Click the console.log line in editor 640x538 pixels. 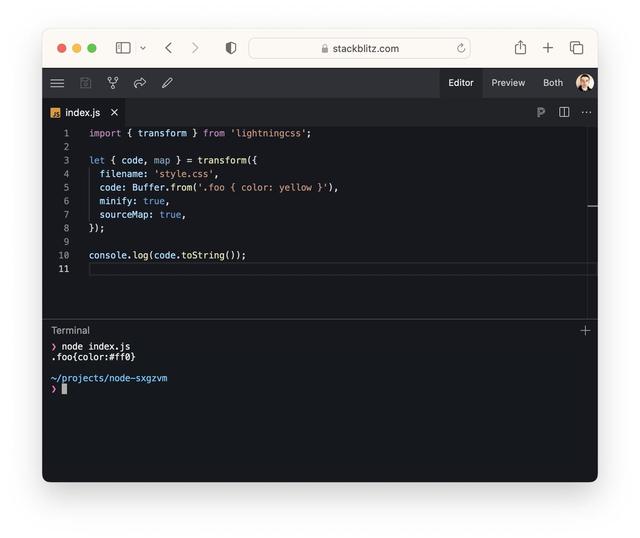(x=167, y=256)
